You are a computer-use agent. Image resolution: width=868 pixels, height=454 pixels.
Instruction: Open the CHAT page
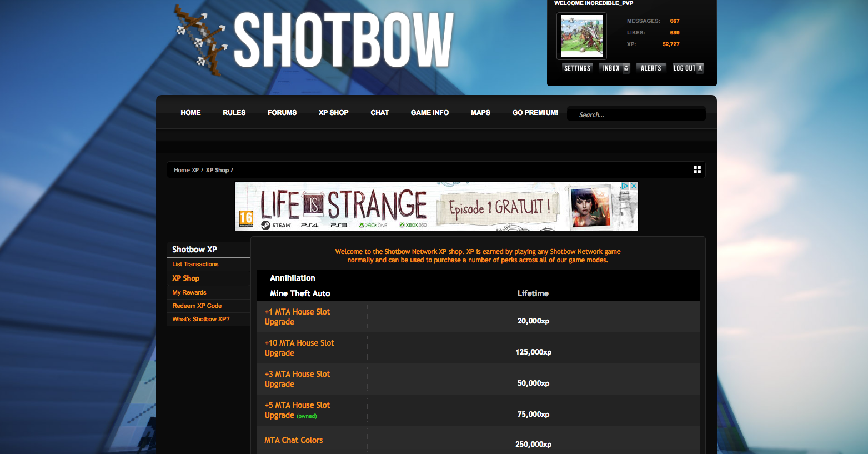coord(379,113)
